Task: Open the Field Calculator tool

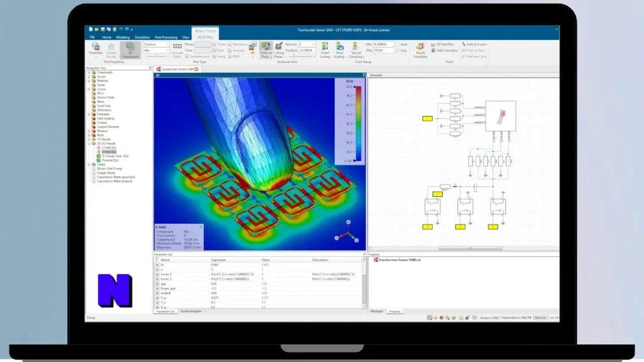Action: coord(444,50)
